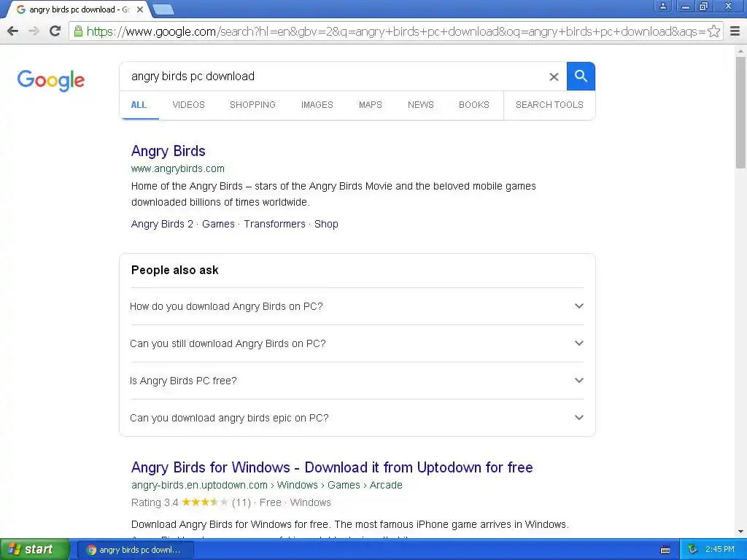The image size is (747, 560).
Task: Click the browser forward arrow
Action: coord(34,31)
